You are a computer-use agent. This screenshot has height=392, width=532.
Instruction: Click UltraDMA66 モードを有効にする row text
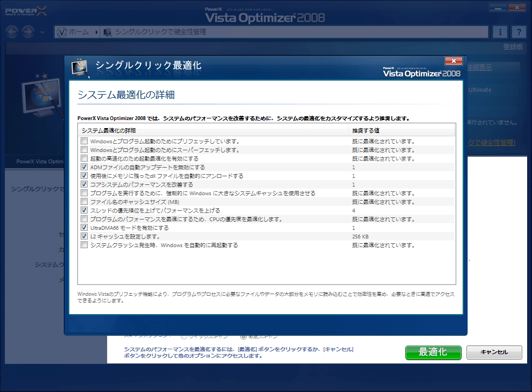click(129, 228)
